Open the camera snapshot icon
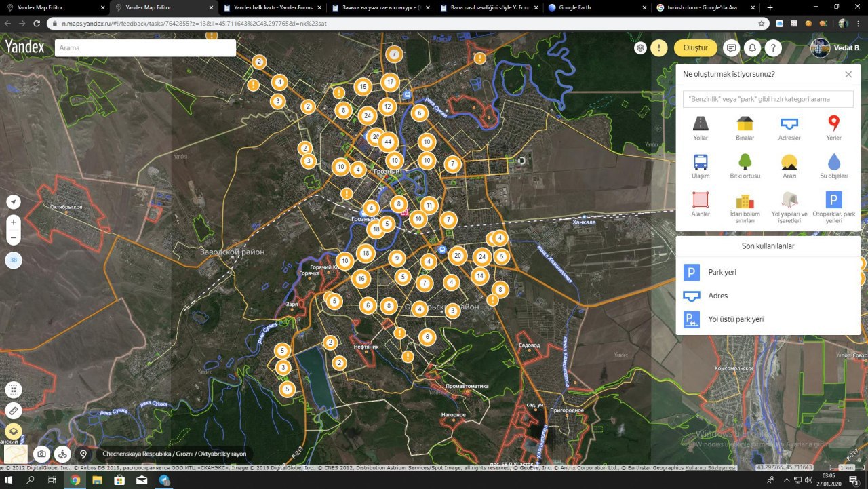Screen dimensions: 868x489 (x=41, y=454)
